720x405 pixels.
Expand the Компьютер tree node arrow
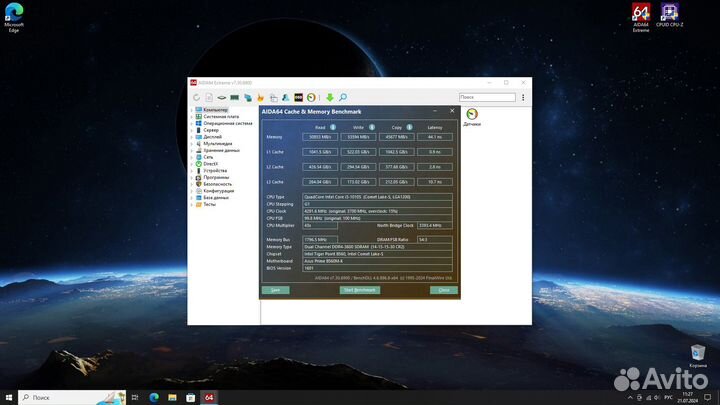click(x=191, y=110)
